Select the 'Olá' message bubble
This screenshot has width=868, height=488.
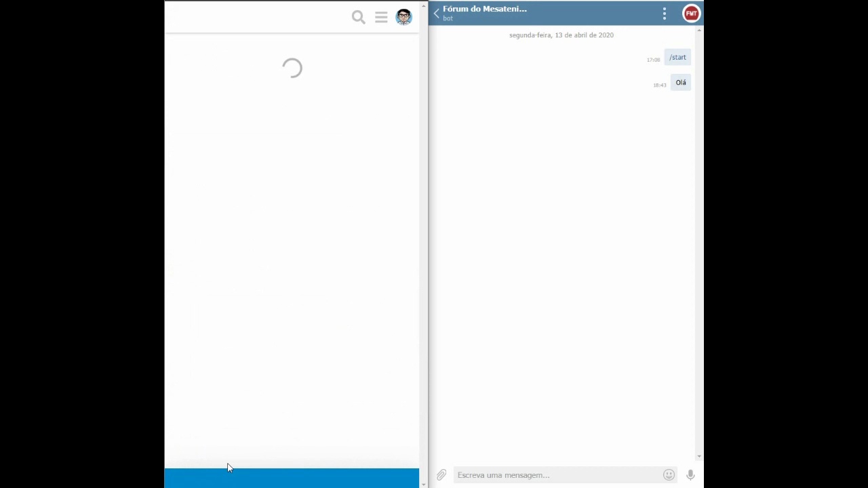point(681,83)
